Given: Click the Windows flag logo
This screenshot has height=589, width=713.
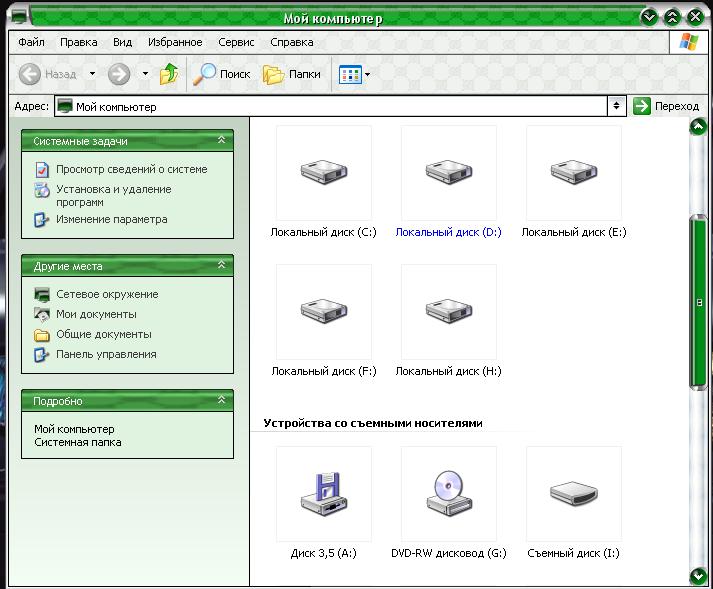Looking at the screenshot, I should pyautogui.click(x=688, y=42).
